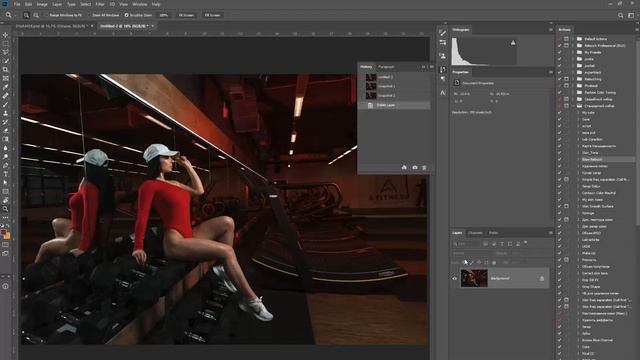640x360 pixels.
Task: Open the Character collapsed panel icon
Action: (x=443, y=93)
